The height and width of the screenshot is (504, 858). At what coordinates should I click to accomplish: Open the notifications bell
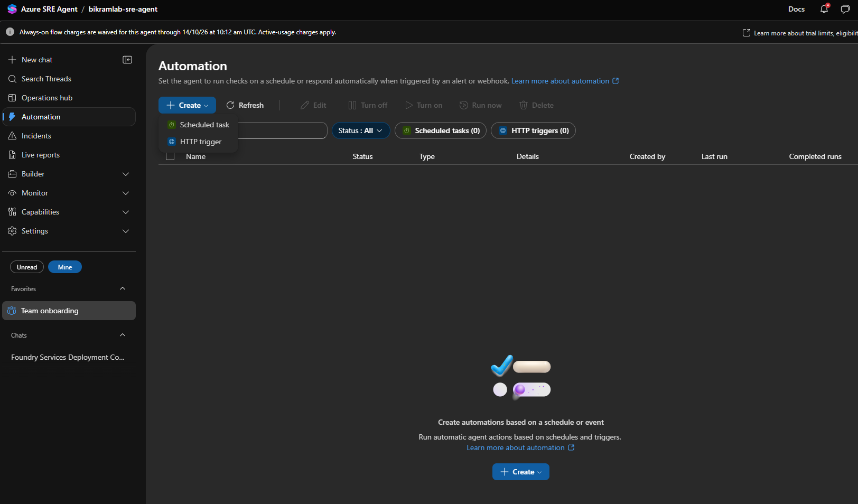tap(824, 9)
